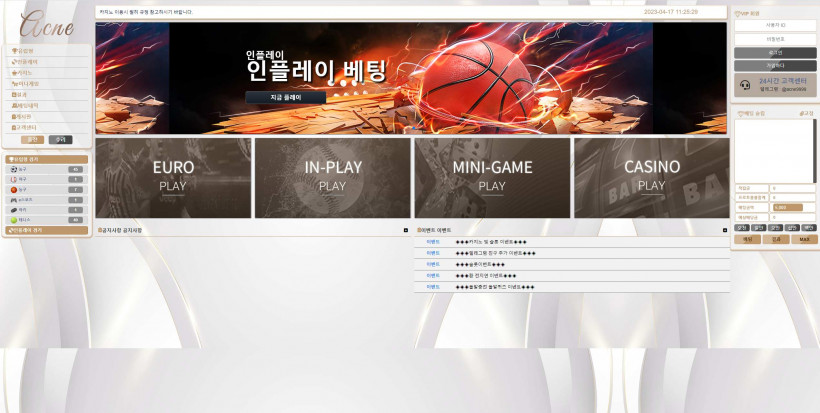Expand the 인플레이 경기 section header
820x413 pixels.
pos(47,230)
